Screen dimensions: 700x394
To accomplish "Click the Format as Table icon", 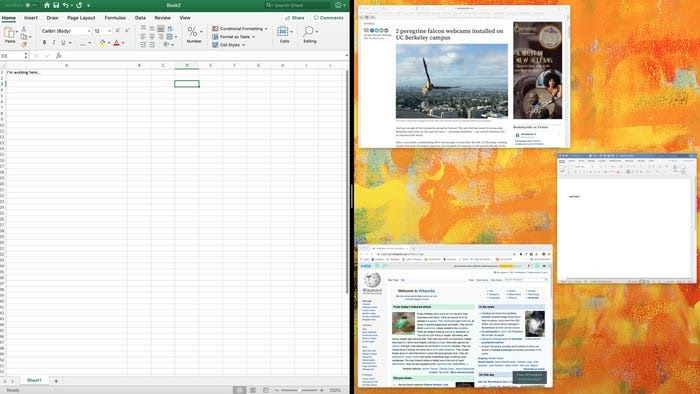I will click(x=215, y=37).
